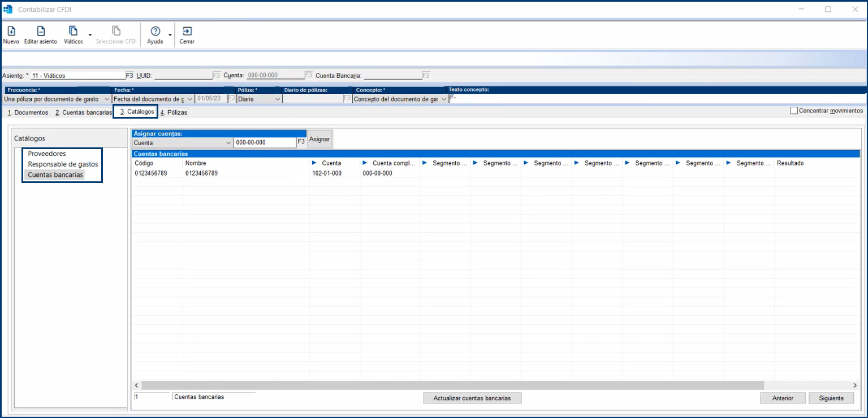868x418 pixels.
Task: Open the Póliza type dropdown
Action: (277, 99)
